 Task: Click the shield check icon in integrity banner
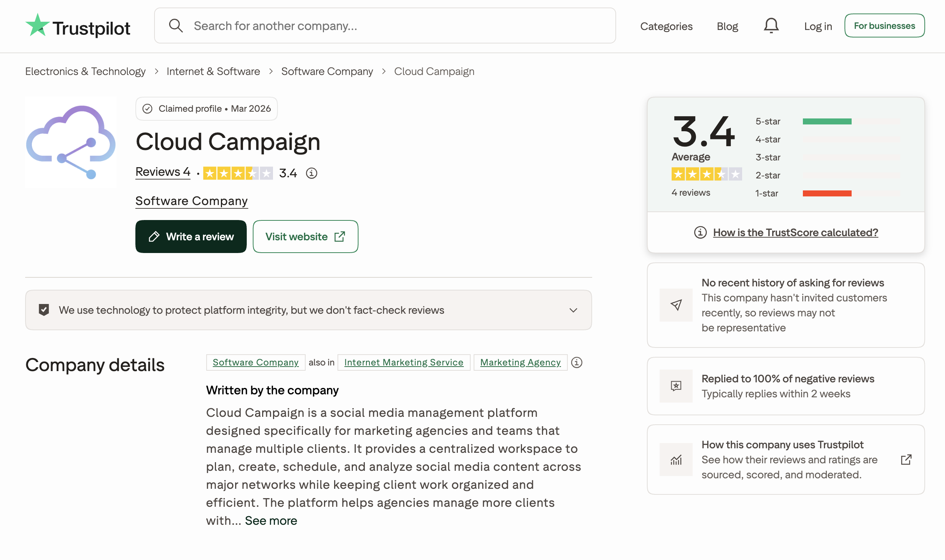tap(44, 310)
